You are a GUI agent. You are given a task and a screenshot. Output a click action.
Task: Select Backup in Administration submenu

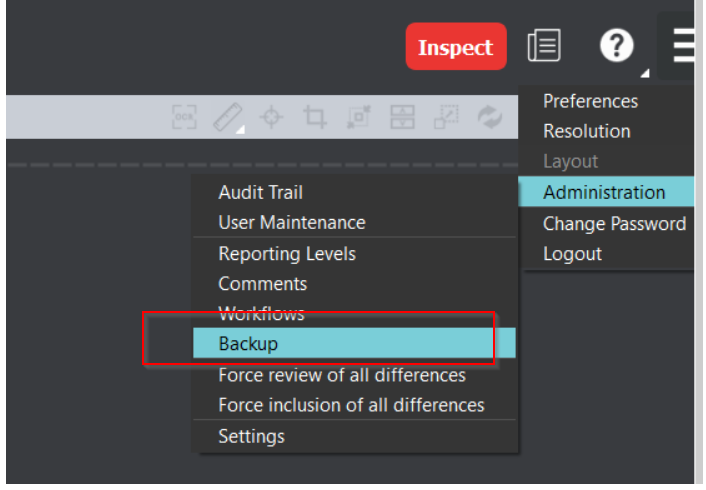click(x=248, y=343)
